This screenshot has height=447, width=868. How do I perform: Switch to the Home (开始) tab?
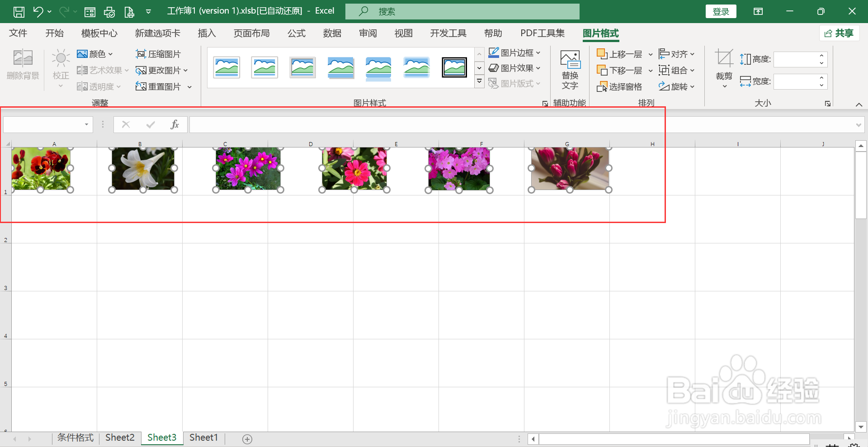click(55, 33)
